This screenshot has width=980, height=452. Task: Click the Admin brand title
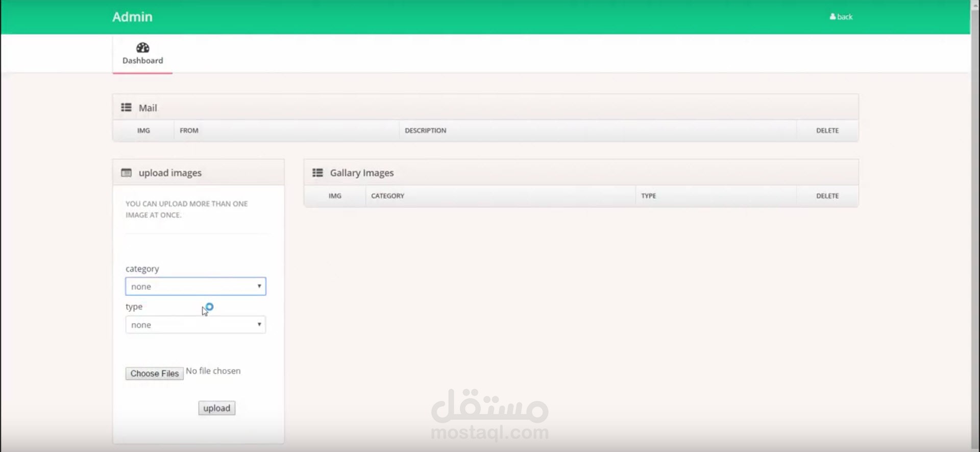(132, 17)
